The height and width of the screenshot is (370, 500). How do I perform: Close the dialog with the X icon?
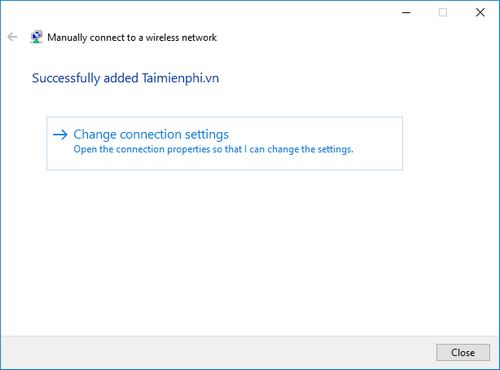pyautogui.click(x=480, y=13)
